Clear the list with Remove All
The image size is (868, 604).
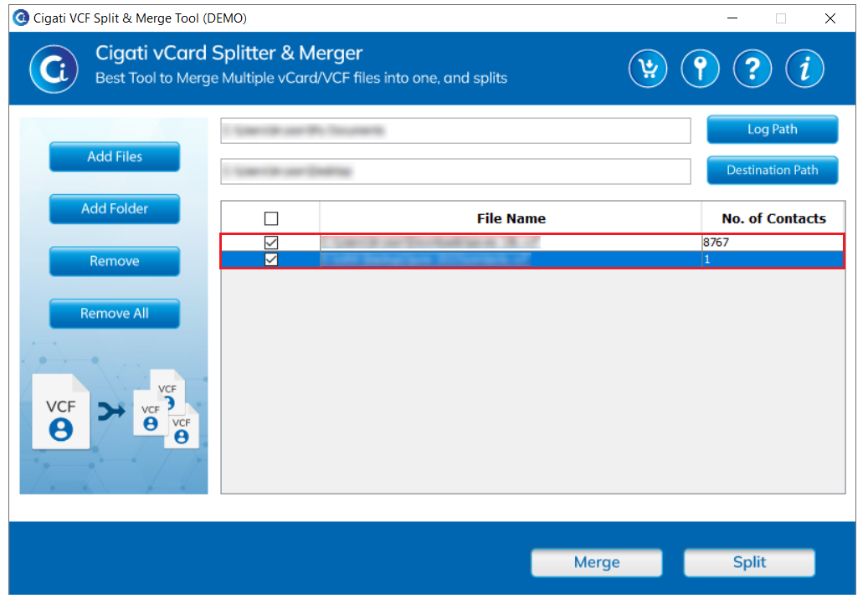pyautogui.click(x=115, y=314)
